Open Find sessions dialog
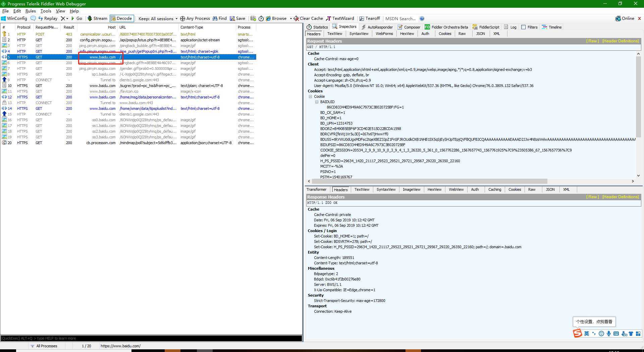Viewport: 644px width, 352px height. (x=219, y=18)
